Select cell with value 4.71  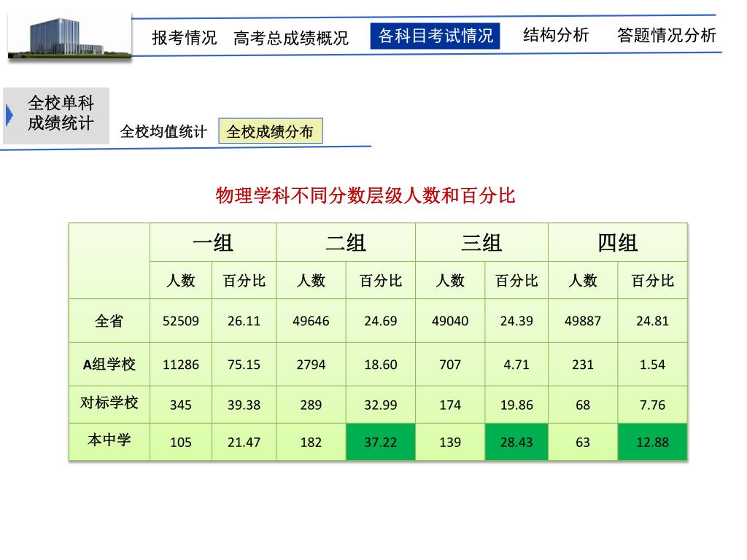(x=516, y=365)
